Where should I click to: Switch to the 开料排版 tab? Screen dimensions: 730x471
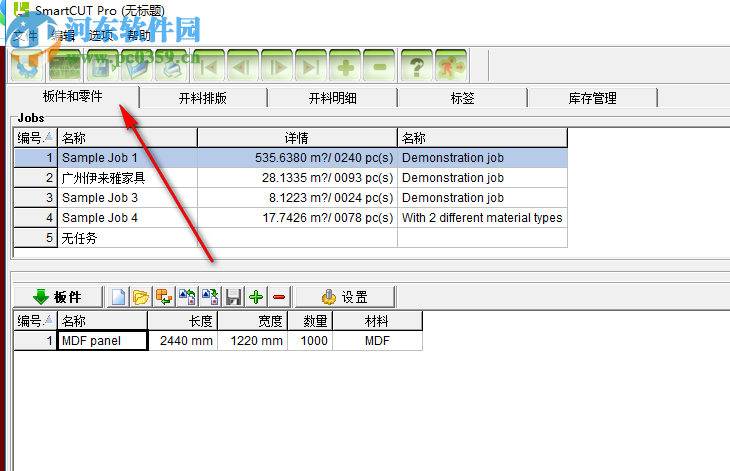click(x=203, y=98)
